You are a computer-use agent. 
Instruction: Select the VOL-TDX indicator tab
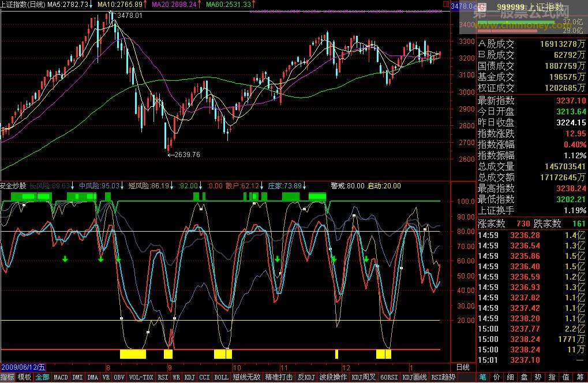[x=141, y=377]
